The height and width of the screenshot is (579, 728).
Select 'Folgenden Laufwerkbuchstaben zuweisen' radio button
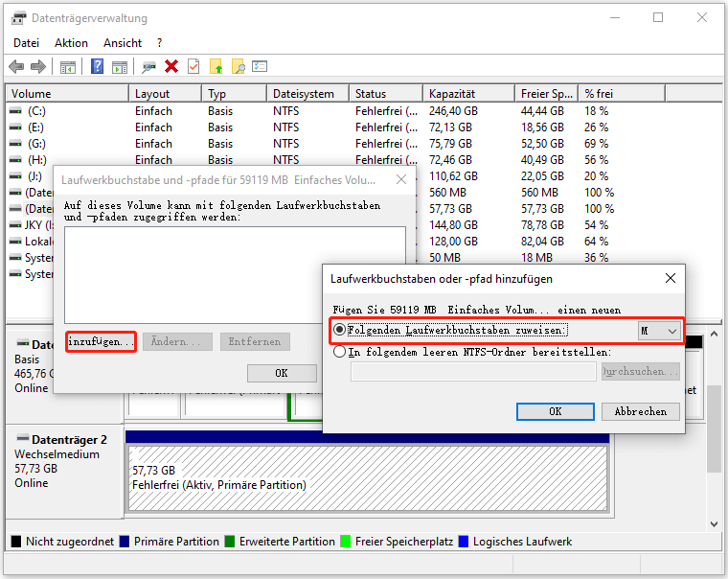pos(339,330)
